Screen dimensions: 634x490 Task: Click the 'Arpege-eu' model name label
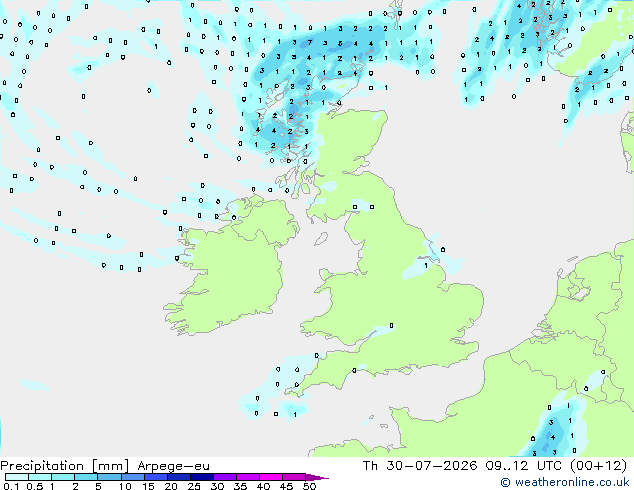coord(173,466)
